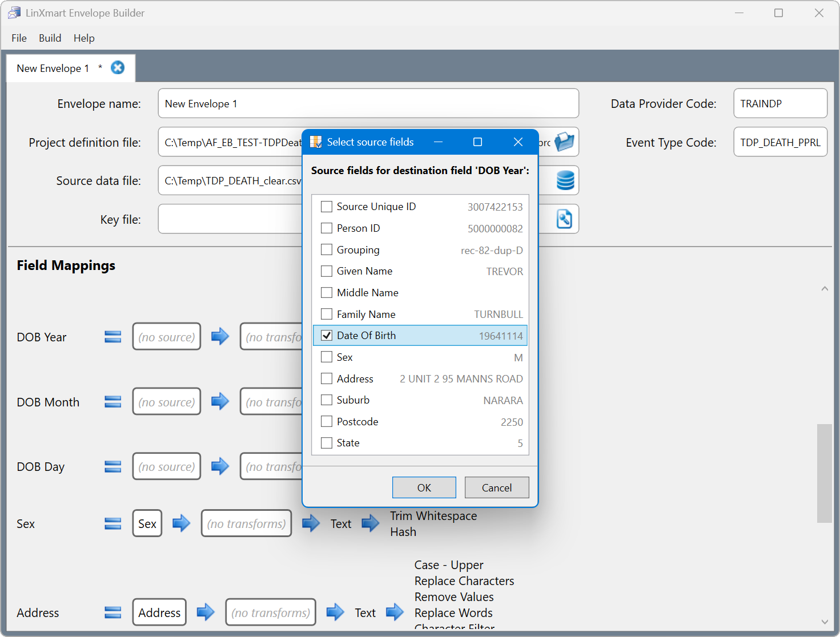Viewport: 840px width, 637px height.
Task: Click the (no source) box for DOB Month
Action: point(167,402)
